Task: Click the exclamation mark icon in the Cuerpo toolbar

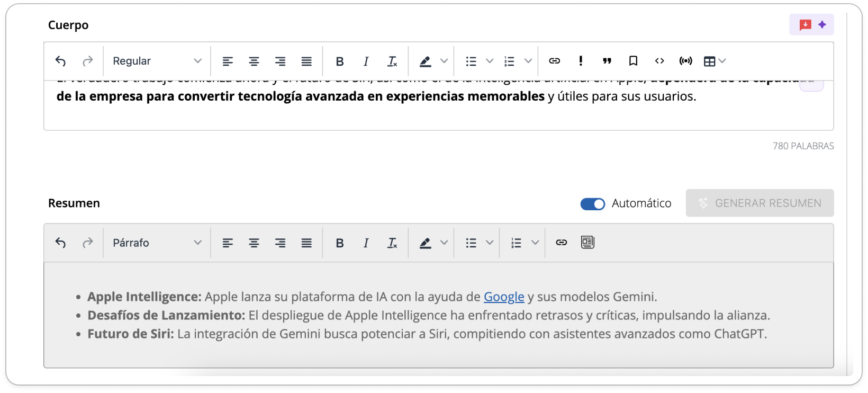Action: pos(581,61)
